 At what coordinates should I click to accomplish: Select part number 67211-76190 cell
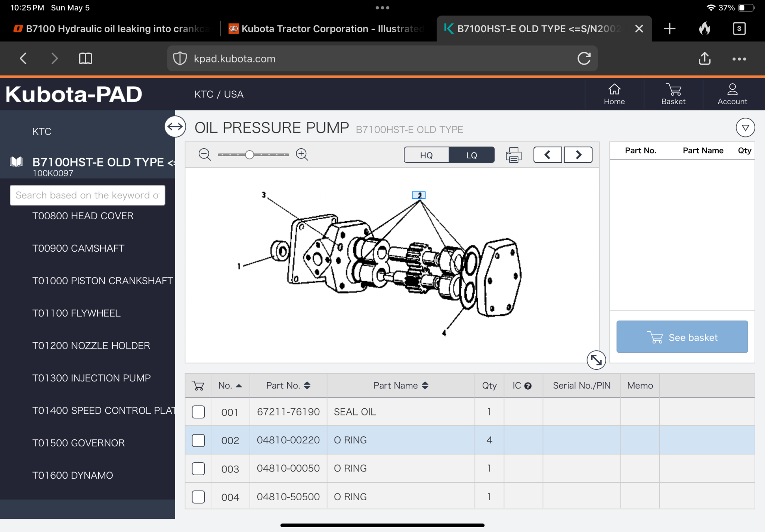click(288, 412)
